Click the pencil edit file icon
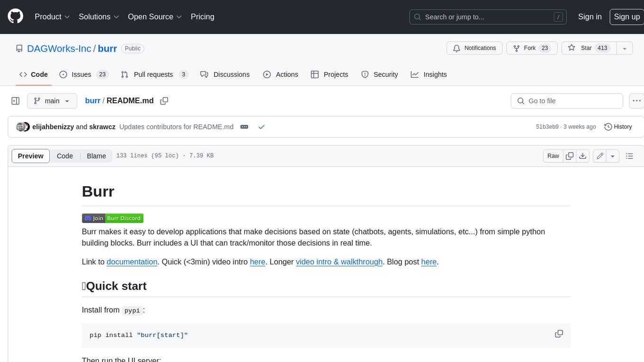Image resolution: width=644 pixels, height=362 pixels. point(600,156)
